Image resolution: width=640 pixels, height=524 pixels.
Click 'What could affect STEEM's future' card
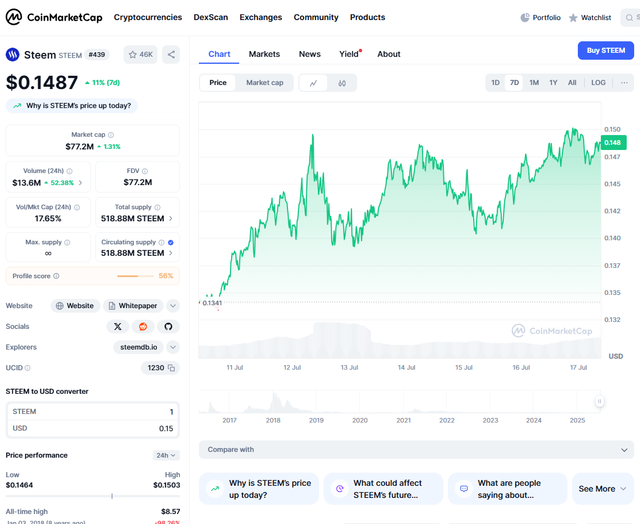point(383,489)
